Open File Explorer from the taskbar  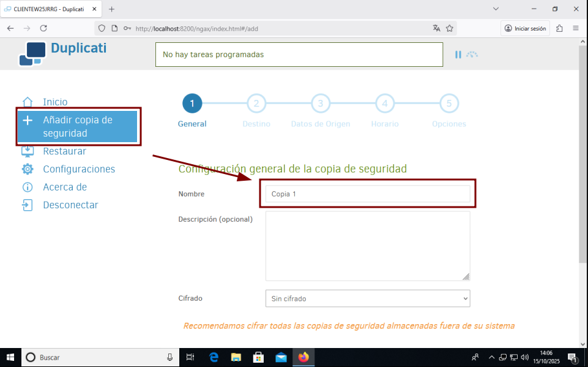tap(236, 357)
